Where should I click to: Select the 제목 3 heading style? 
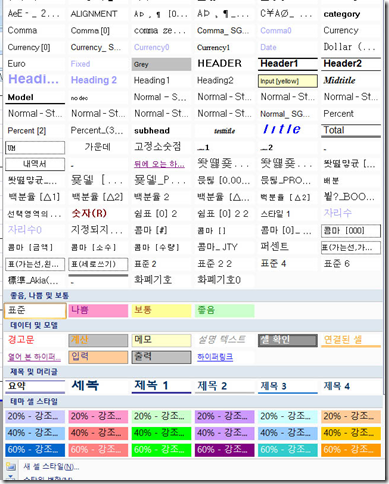[x=288, y=386]
